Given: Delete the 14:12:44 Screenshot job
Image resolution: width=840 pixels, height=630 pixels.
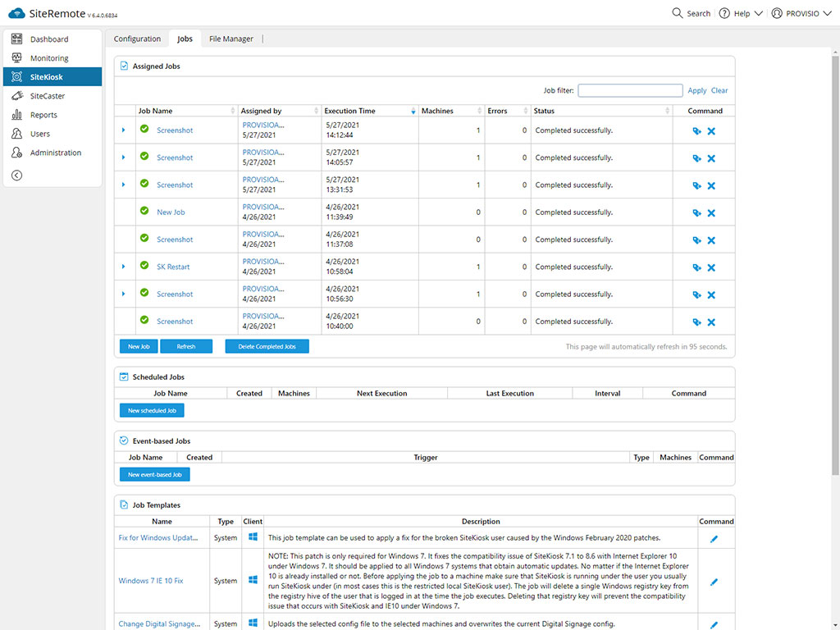Looking at the screenshot, I should point(711,130).
